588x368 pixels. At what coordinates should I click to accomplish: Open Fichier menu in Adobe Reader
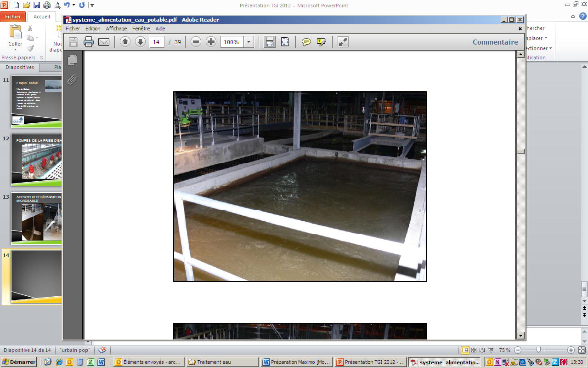(73, 29)
